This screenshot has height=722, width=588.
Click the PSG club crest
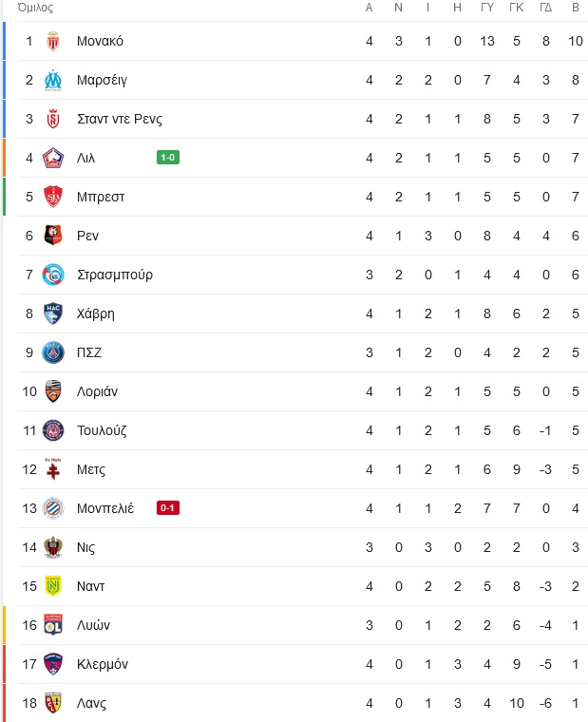pyautogui.click(x=53, y=352)
